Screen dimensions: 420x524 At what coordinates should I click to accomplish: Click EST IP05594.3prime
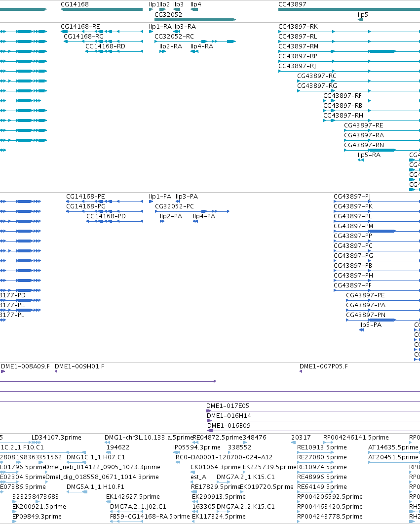click(196, 447)
